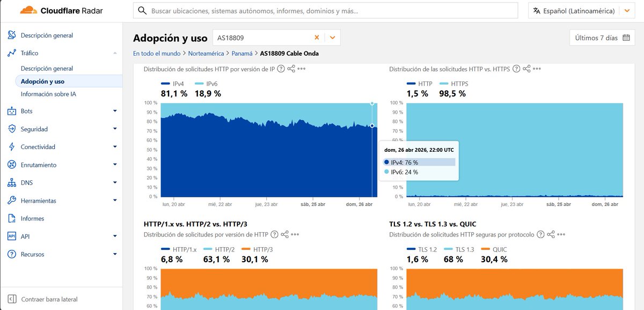Click the language translate icon
Image resolution: width=644 pixels, height=310 pixels.
pyautogui.click(x=537, y=11)
